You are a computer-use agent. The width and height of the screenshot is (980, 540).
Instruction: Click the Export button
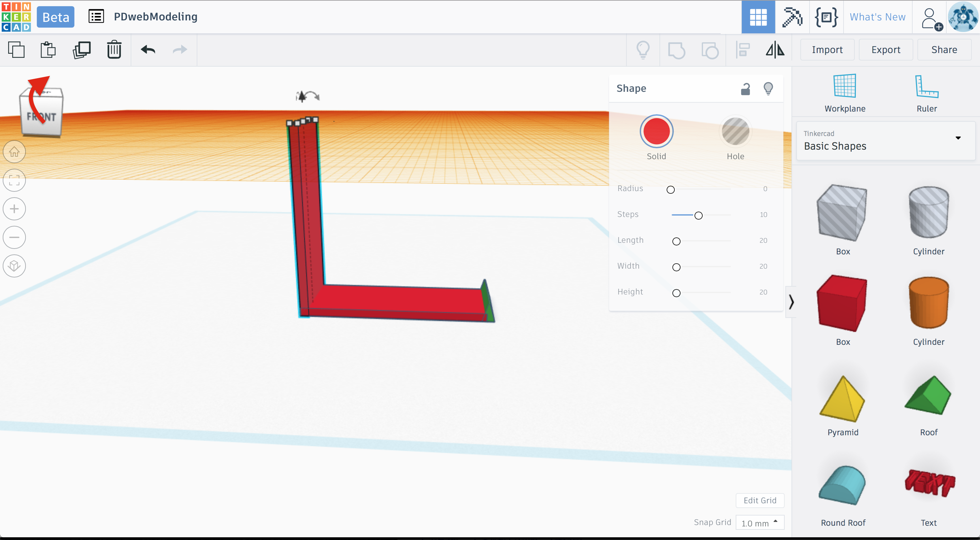885,50
